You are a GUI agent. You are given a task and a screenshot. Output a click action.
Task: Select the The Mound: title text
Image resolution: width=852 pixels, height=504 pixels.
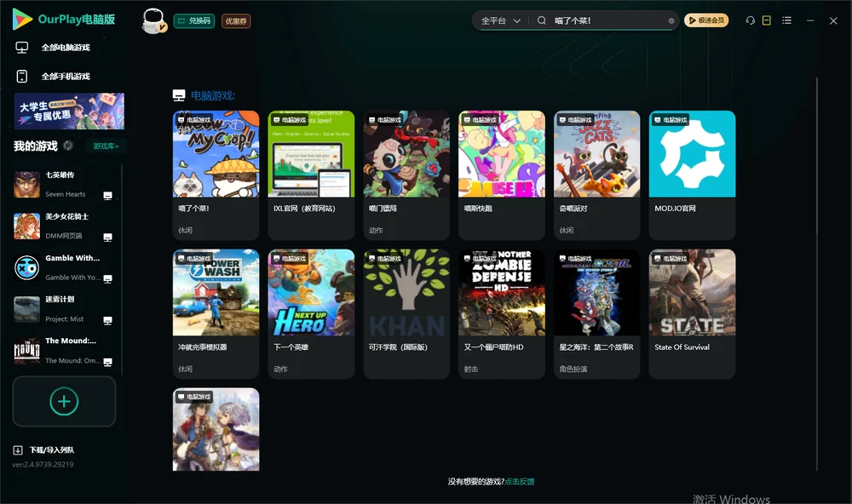[71, 341]
